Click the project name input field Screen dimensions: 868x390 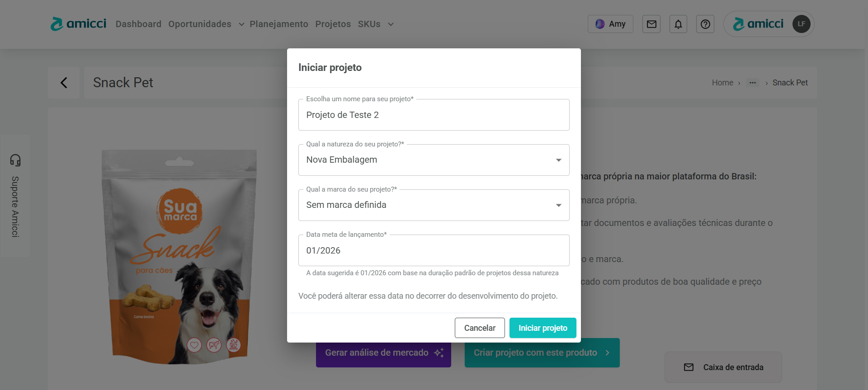coord(434,115)
